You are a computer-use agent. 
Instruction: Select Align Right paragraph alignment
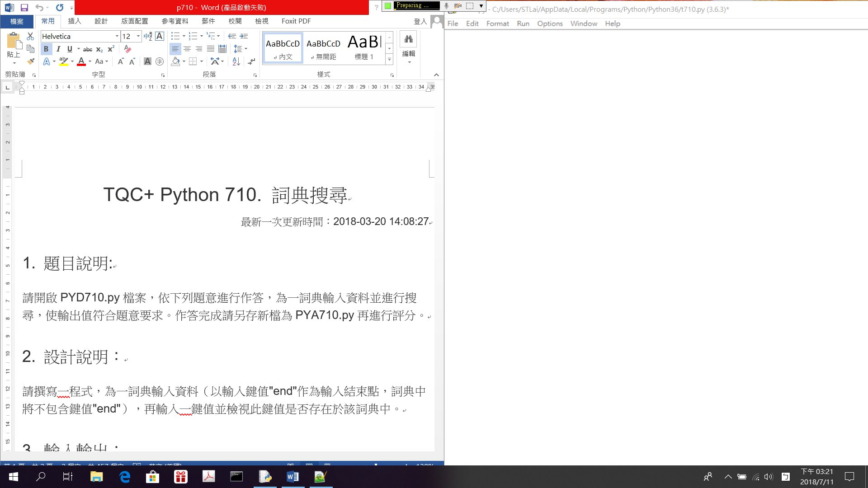pyautogui.click(x=199, y=49)
